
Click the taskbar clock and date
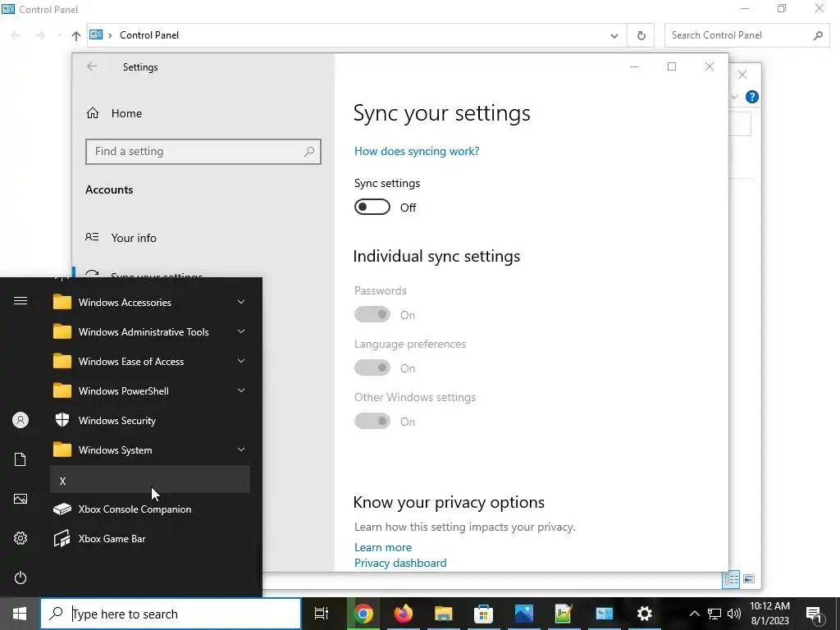click(769, 614)
